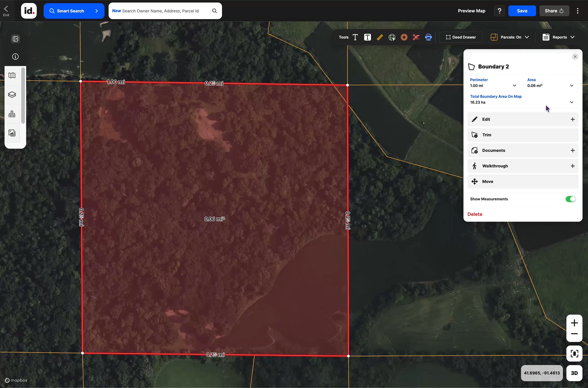588x388 pixels.
Task: Click the Save button
Action: point(522,10)
